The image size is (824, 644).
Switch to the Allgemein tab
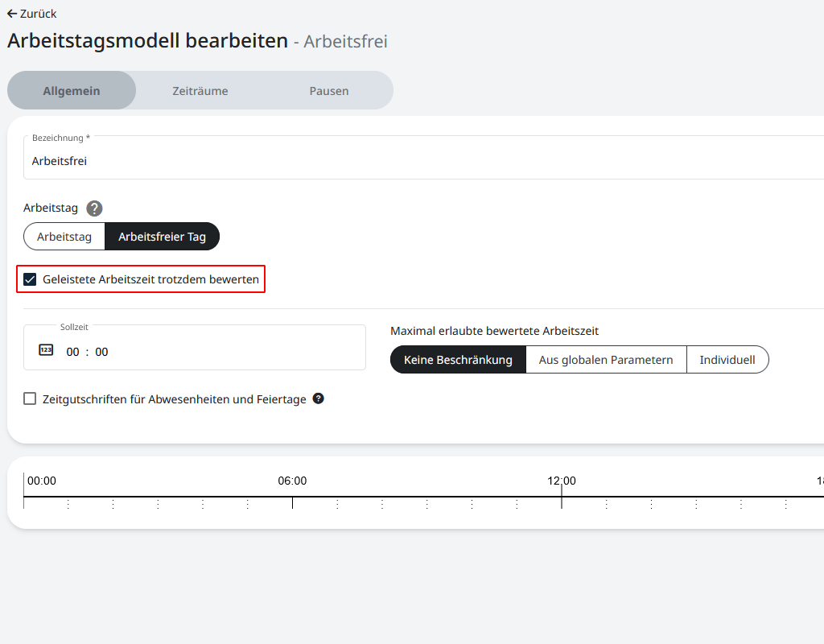tap(72, 91)
